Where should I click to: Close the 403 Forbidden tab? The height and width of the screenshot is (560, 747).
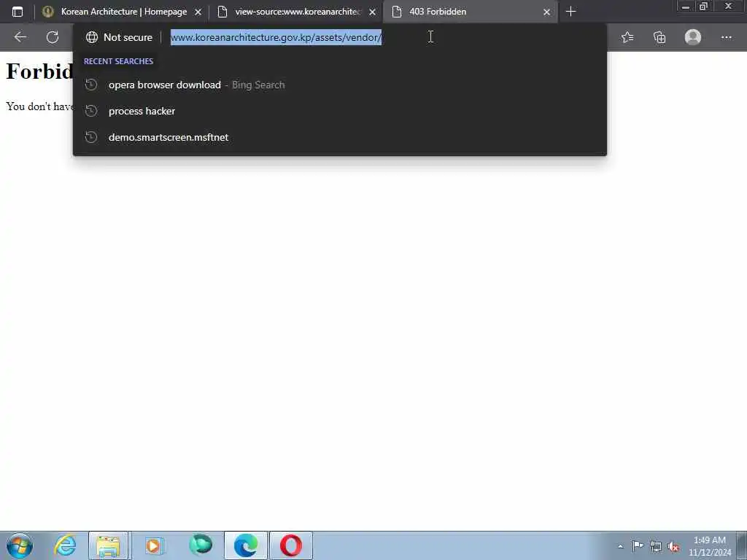click(547, 12)
